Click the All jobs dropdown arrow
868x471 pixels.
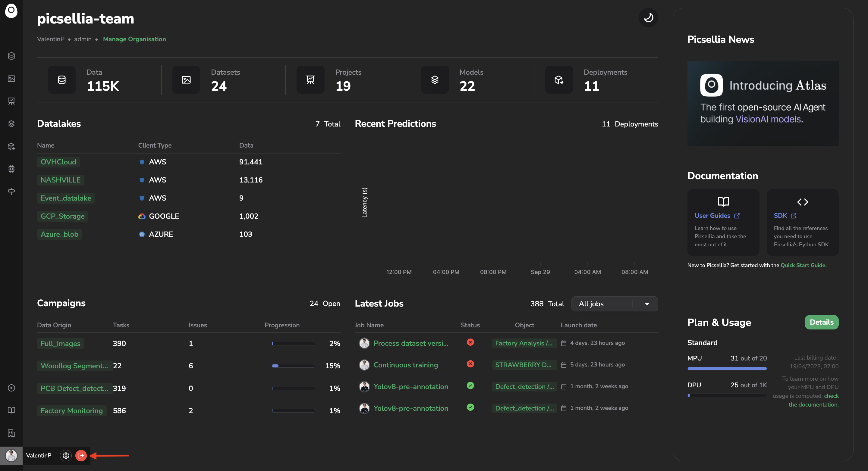tap(646, 304)
